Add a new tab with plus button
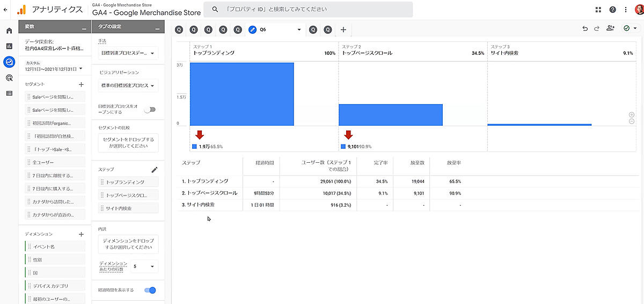 (x=343, y=30)
